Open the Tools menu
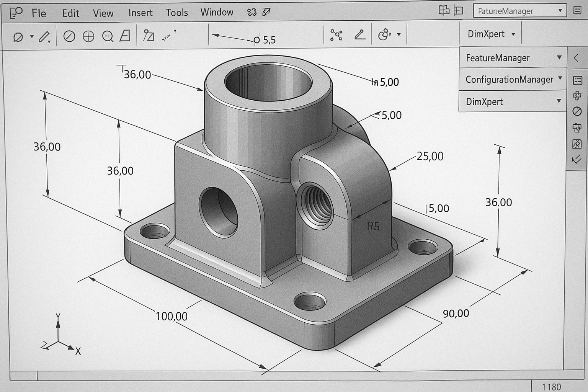This screenshot has width=588, height=392. (176, 13)
